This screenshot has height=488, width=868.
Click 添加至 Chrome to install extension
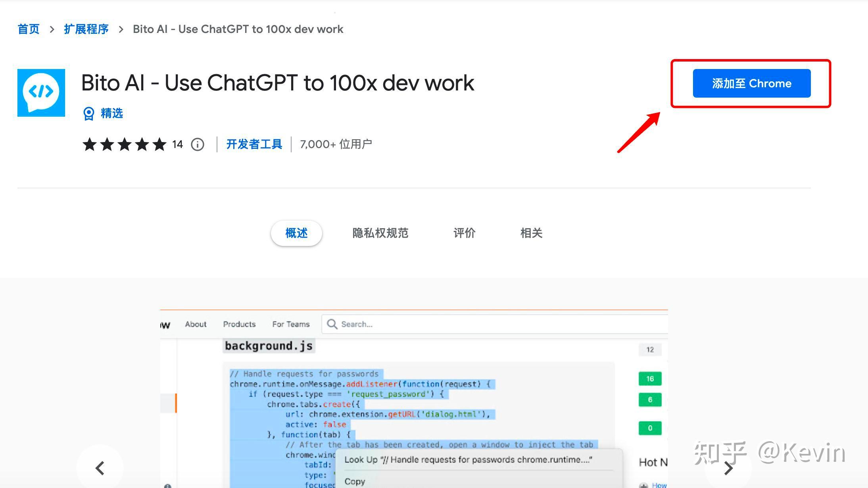pos(751,83)
